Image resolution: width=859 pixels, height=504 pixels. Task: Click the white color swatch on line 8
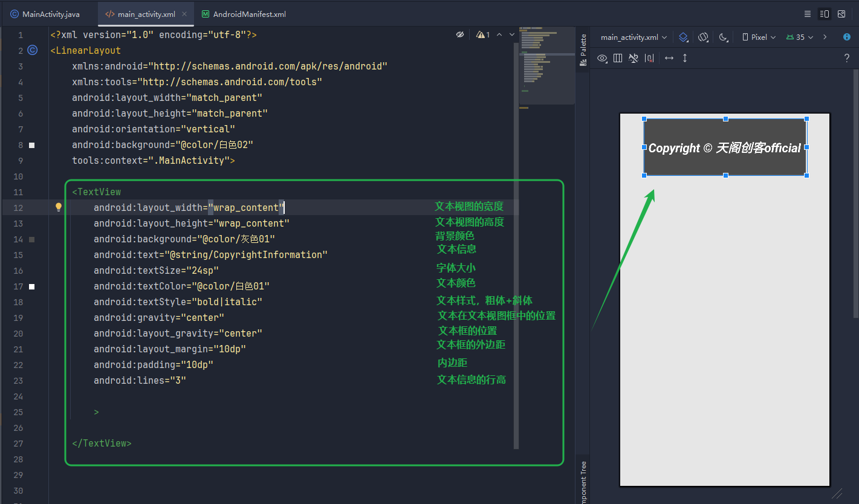[x=32, y=145]
